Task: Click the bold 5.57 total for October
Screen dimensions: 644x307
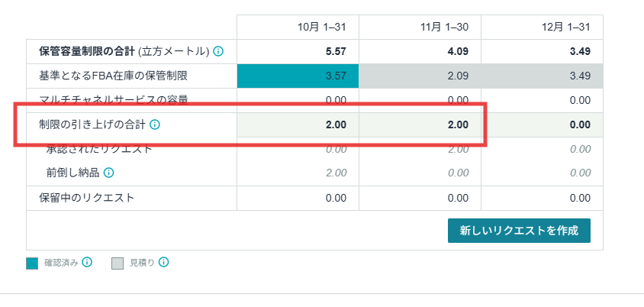Action: point(335,52)
